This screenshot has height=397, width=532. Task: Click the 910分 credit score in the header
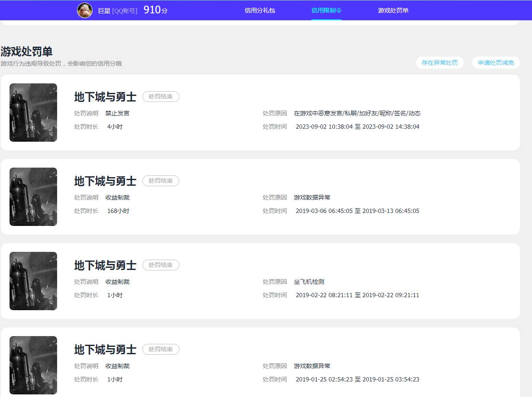click(x=155, y=10)
